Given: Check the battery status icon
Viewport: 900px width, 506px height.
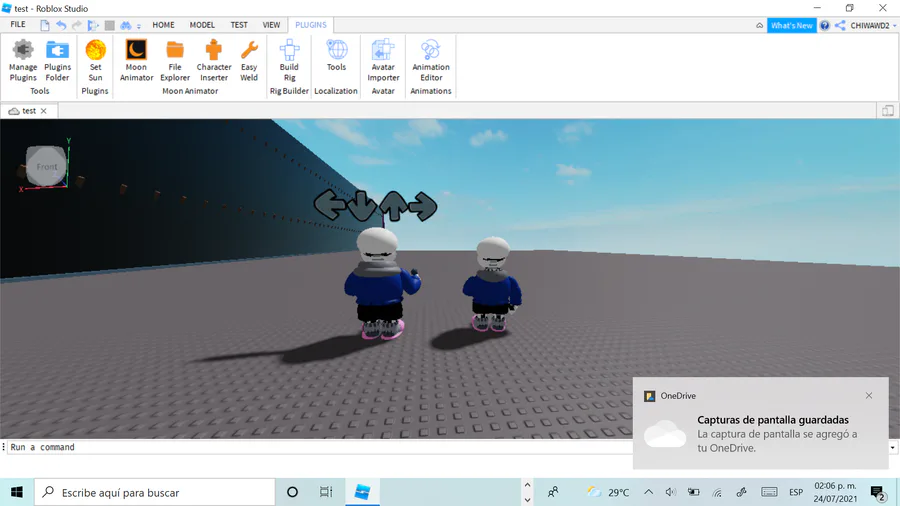Looking at the screenshot, I should pyautogui.click(x=693, y=492).
